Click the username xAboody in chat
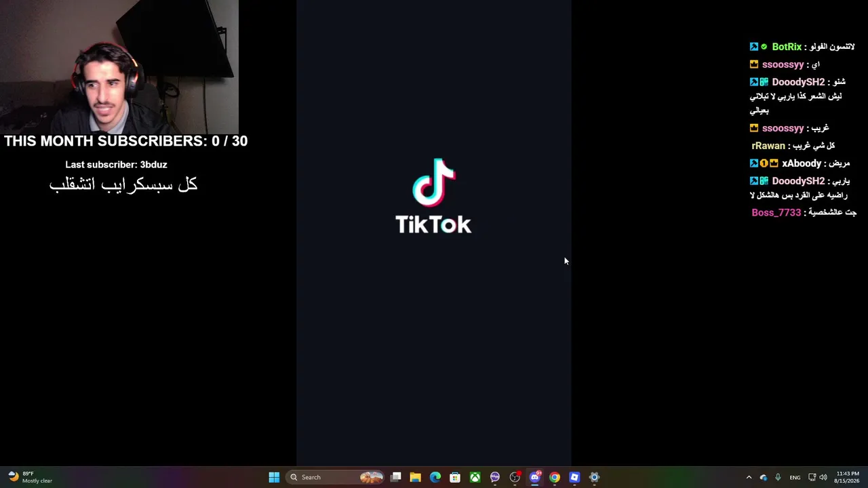868x488 pixels. [802, 163]
